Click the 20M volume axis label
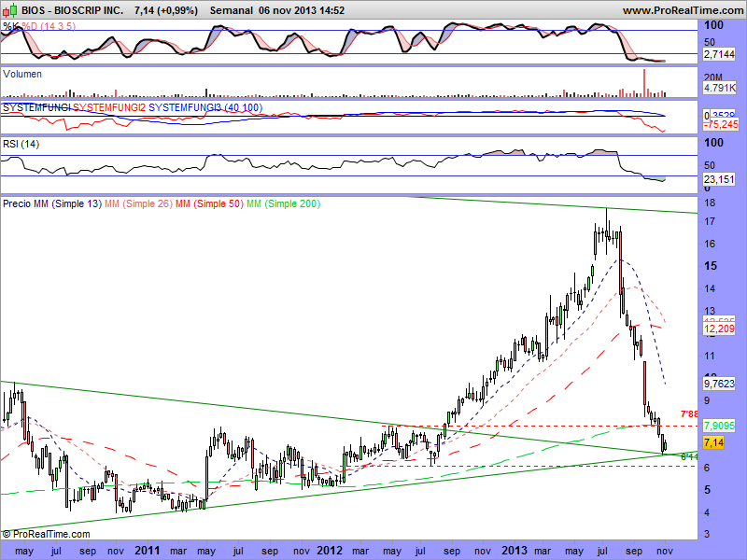The width and height of the screenshot is (747, 560). (x=713, y=77)
